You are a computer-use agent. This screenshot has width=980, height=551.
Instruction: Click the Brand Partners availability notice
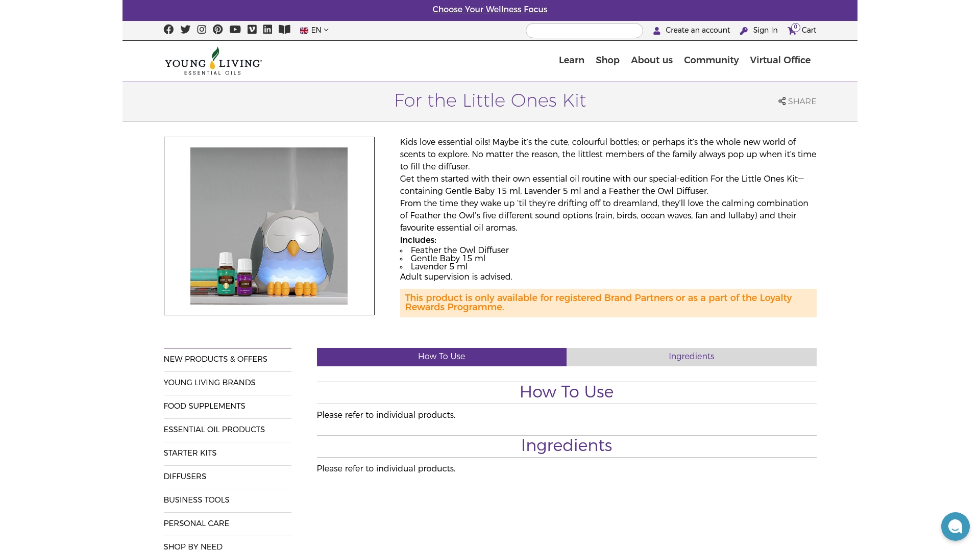[x=608, y=303]
